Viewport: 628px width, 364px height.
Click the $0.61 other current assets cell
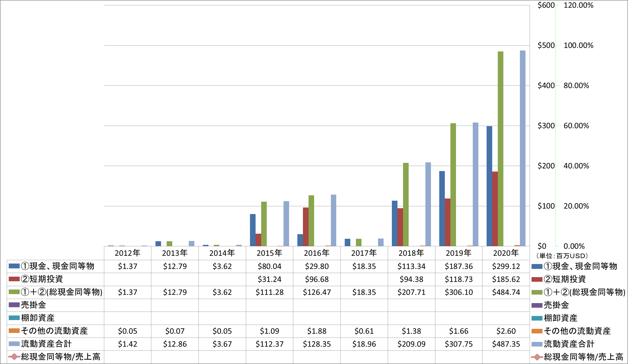point(364,331)
